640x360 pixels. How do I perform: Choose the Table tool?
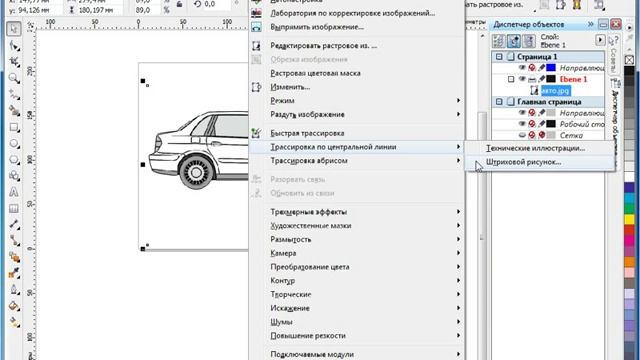click(14, 209)
